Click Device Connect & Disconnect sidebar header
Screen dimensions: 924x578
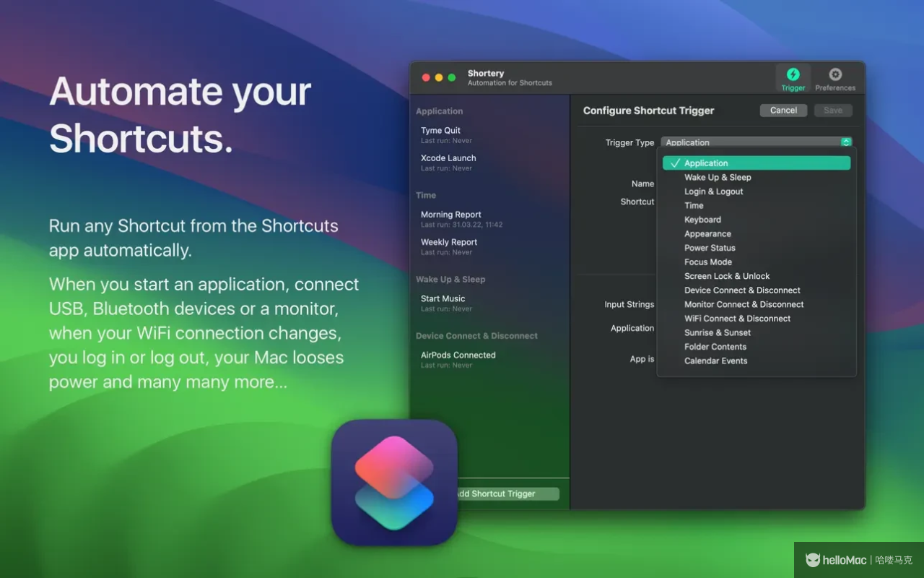(x=476, y=336)
